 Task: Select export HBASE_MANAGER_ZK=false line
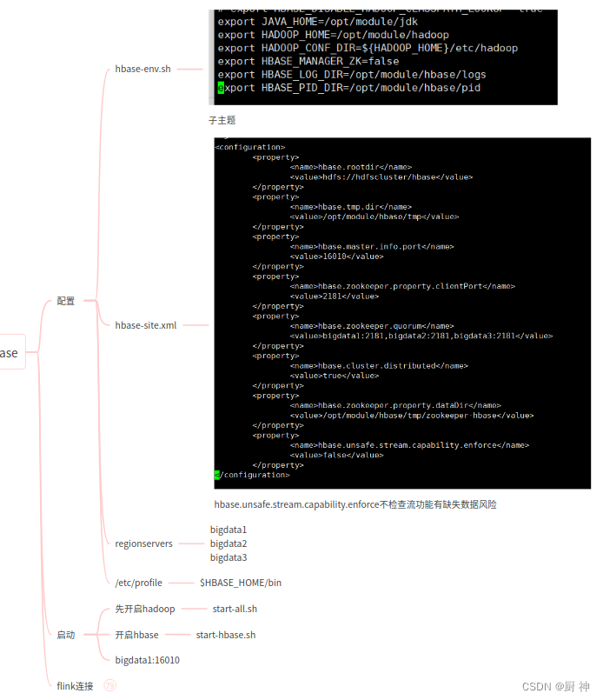(308, 61)
